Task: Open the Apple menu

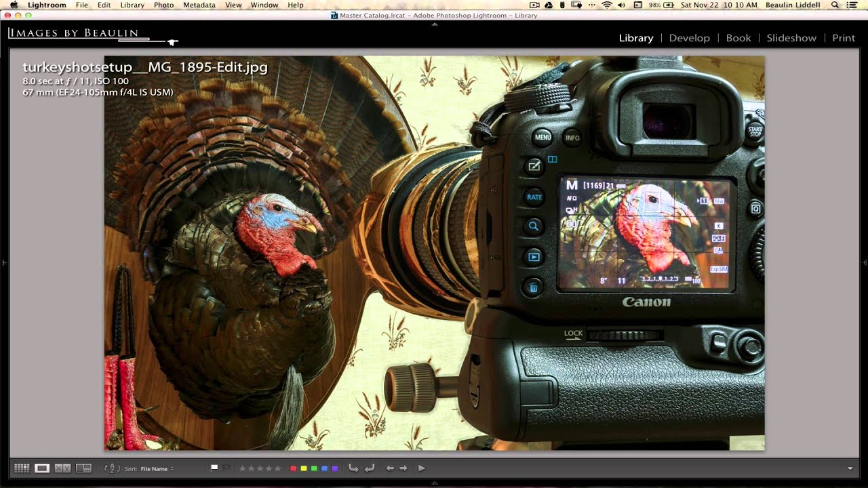Action: 14,5
